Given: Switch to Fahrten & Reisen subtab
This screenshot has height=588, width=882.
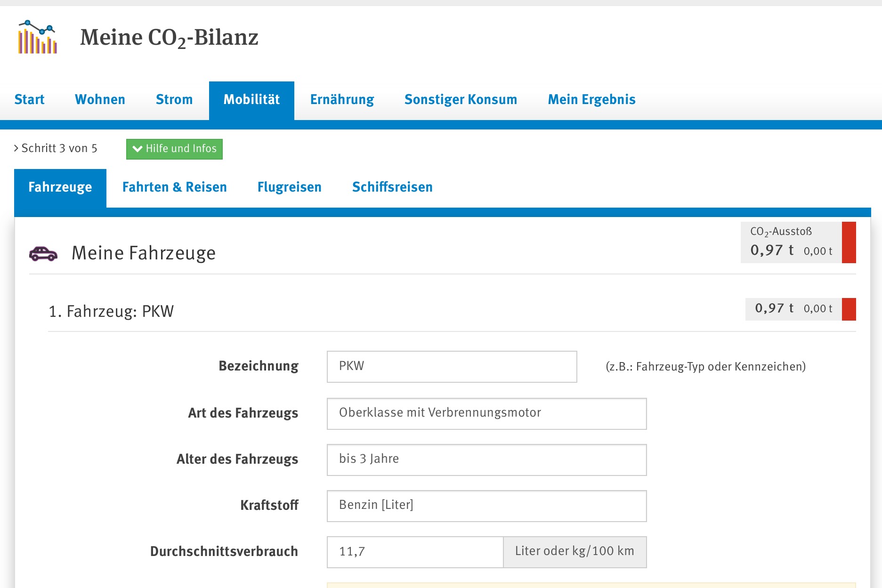Looking at the screenshot, I should pyautogui.click(x=174, y=187).
